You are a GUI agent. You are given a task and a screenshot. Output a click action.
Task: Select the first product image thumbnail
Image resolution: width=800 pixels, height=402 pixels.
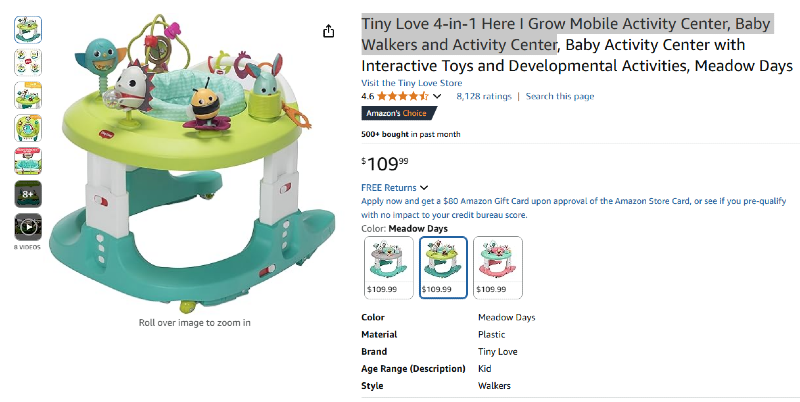(x=28, y=29)
